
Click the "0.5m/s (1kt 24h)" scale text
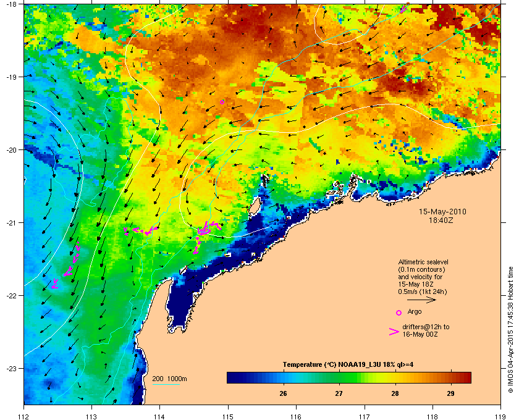423,292
